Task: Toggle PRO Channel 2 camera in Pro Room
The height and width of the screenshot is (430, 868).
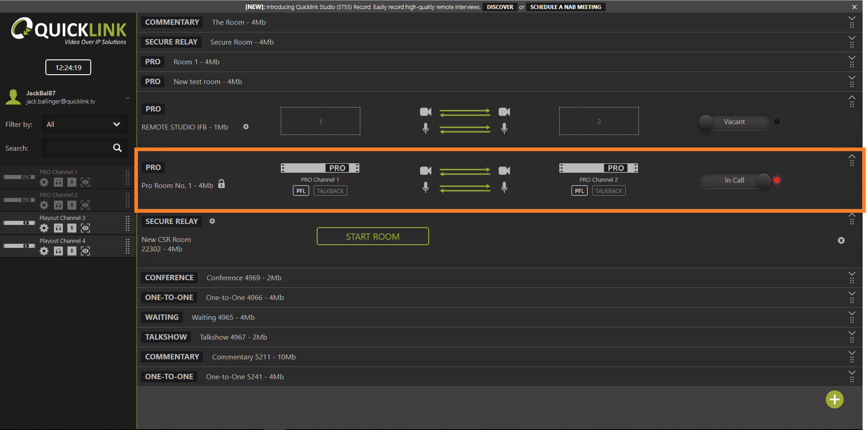Action: [x=504, y=171]
